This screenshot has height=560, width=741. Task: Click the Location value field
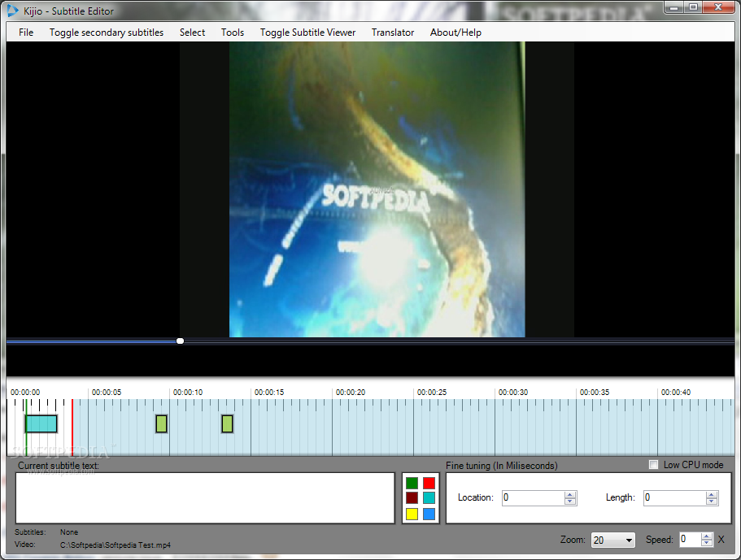point(533,497)
